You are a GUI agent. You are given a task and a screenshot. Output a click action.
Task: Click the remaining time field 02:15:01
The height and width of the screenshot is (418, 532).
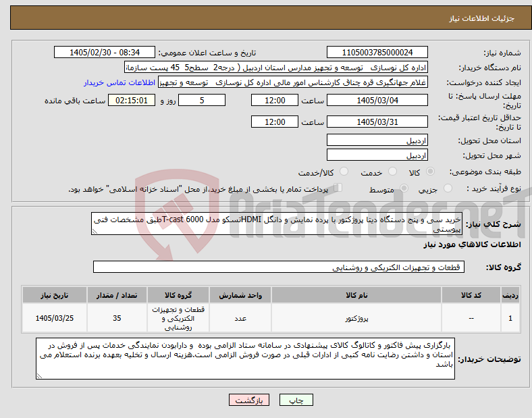coord(132,100)
